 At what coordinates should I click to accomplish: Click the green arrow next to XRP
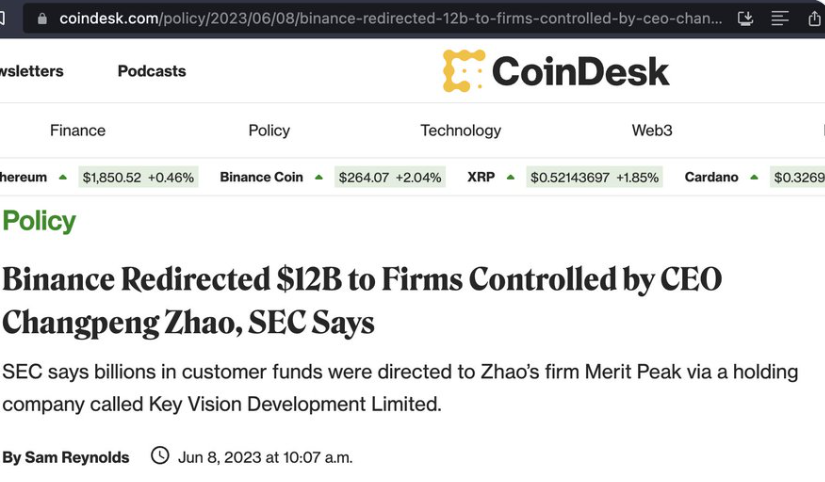[x=511, y=177]
